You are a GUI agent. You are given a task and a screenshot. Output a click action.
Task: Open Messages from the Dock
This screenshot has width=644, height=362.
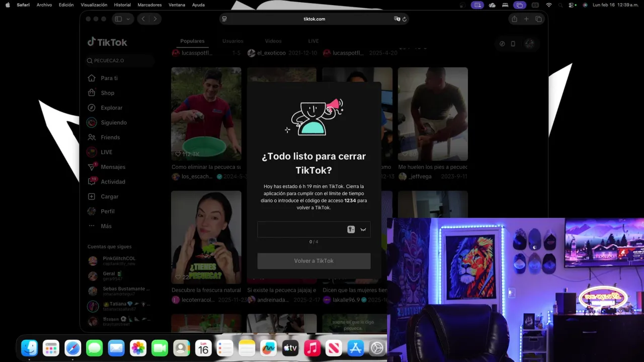tap(94, 348)
